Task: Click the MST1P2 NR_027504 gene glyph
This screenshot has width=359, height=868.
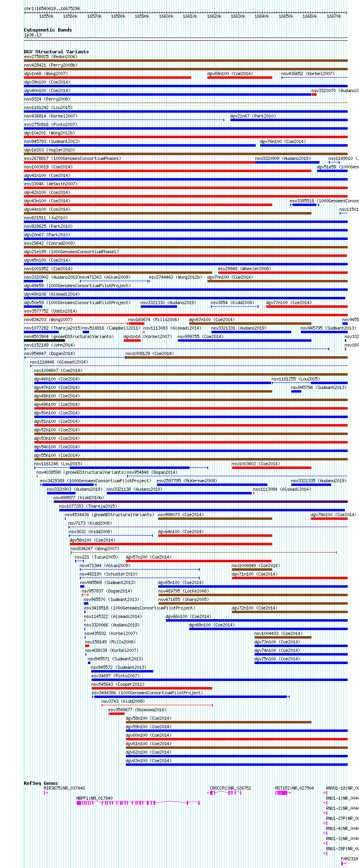Action: pyautogui.click(x=283, y=793)
